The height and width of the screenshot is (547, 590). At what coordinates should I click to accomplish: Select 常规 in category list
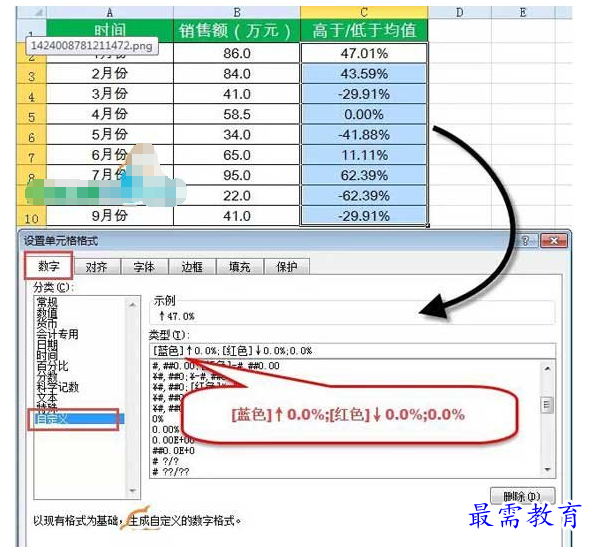pyautogui.click(x=47, y=302)
